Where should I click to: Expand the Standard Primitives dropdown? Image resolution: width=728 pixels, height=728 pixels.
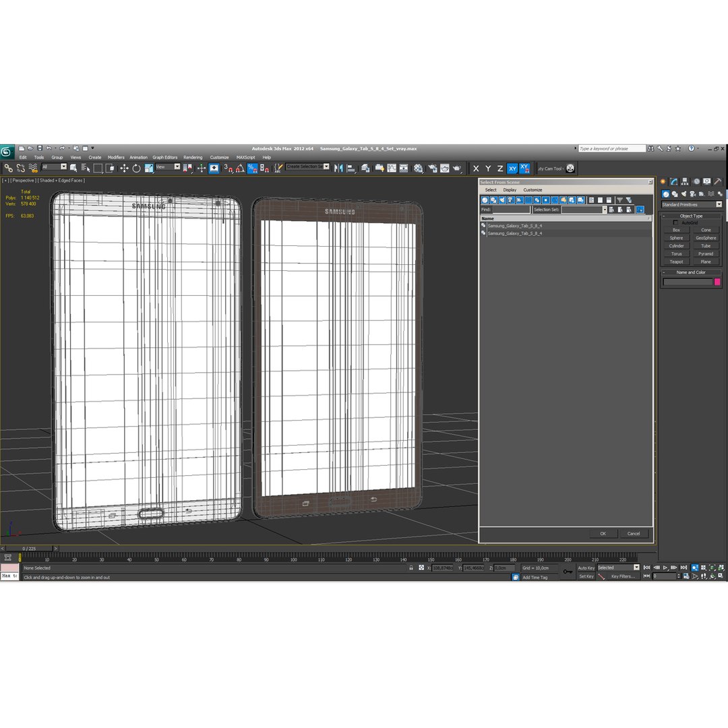tap(719, 204)
